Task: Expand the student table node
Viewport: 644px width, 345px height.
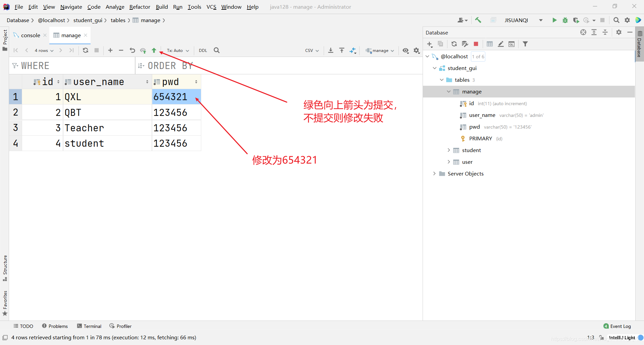Action: tap(449, 150)
